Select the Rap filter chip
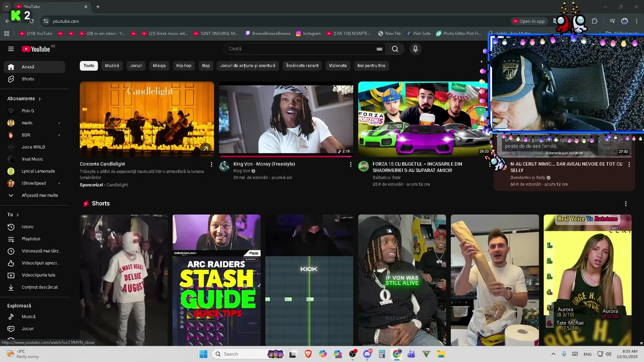 pos(206,65)
